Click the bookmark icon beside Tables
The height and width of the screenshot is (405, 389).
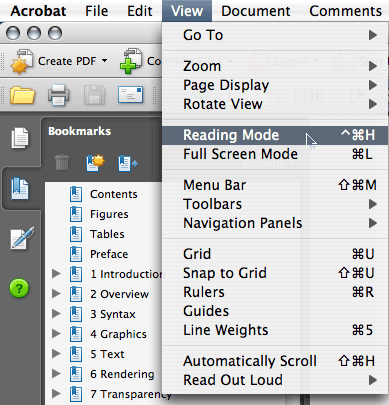coord(76,234)
